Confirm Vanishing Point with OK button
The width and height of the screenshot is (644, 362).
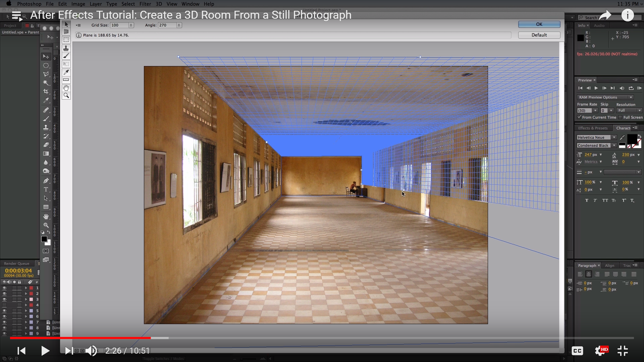pyautogui.click(x=539, y=24)
